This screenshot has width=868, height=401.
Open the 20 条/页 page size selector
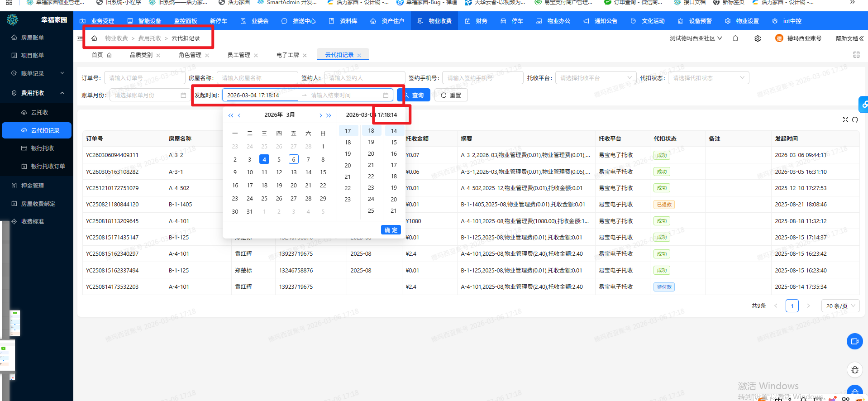[x=840, y=306]
